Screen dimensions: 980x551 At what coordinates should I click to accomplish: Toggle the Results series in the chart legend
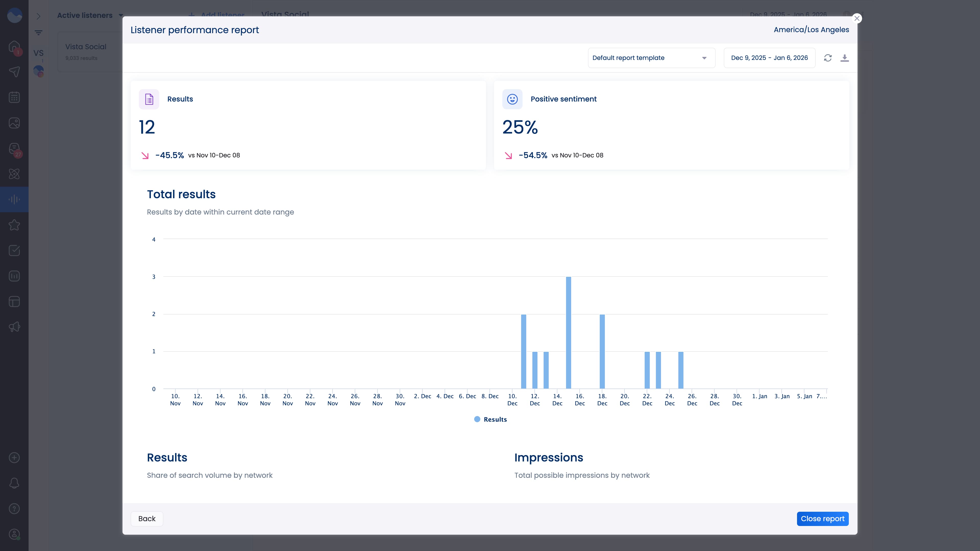click(x=490, y=419)
